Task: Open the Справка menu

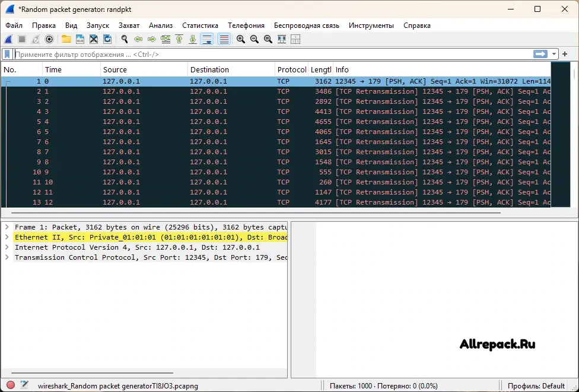Action: pos(417,26)
